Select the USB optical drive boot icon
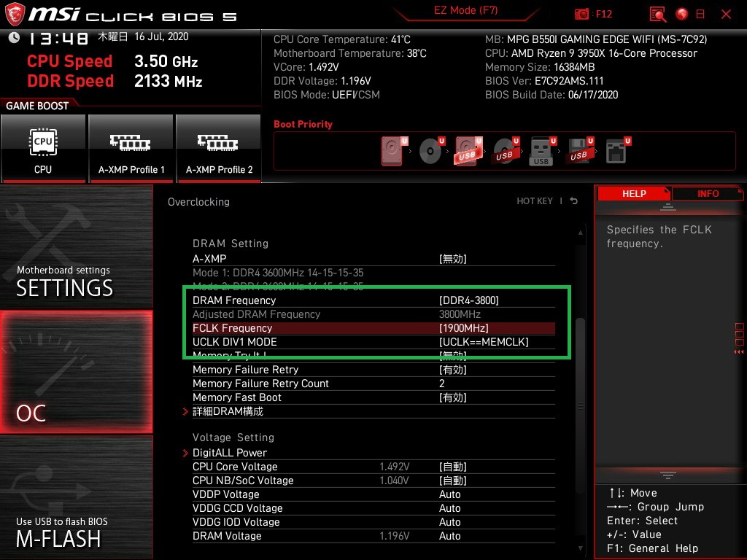747x560 pixels. coord(506,151)
